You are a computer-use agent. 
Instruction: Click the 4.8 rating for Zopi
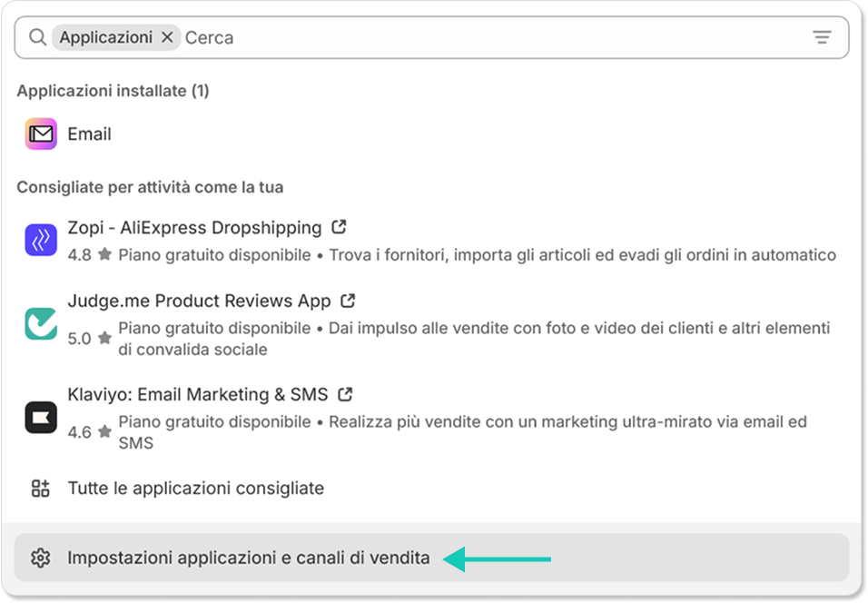[79, 254]
